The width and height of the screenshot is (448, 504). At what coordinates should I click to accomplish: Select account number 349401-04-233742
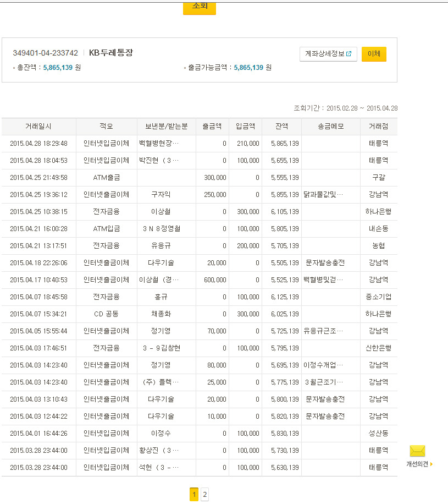click(x=45, y=53)
